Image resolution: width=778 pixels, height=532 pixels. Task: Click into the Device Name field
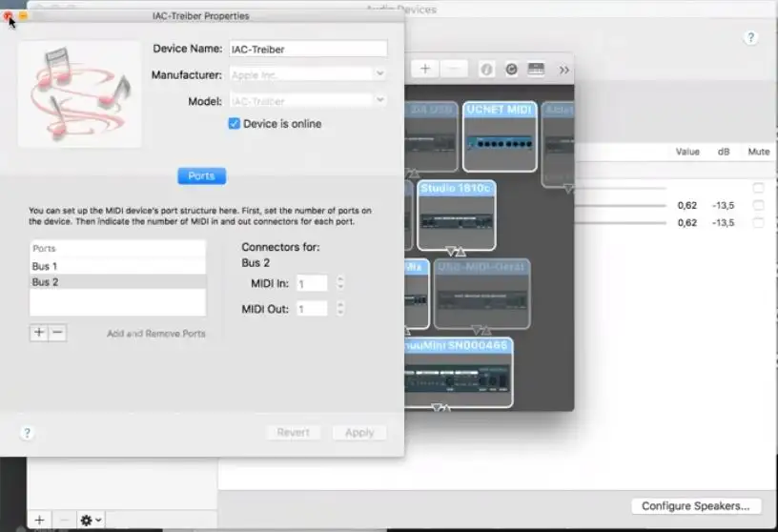[x=308, y=49]
